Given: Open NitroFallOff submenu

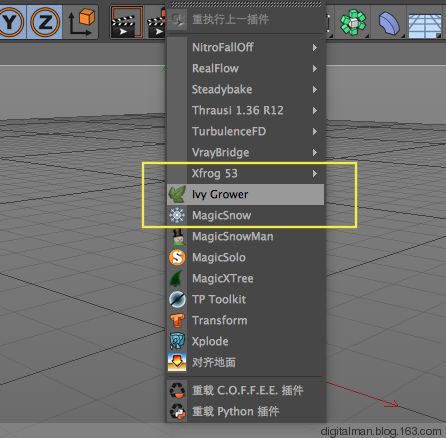Looking at the screenshot, I should 245,47.
